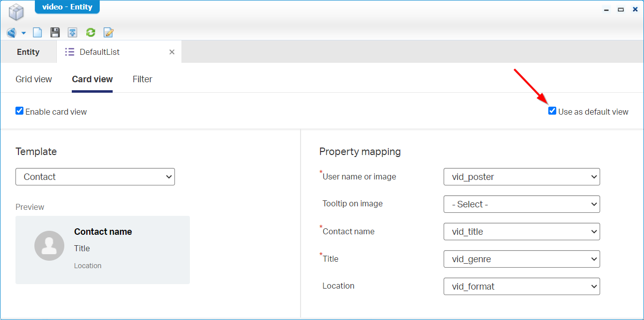Open the Location dropdown set to vid_format

[x=521, y=287]
